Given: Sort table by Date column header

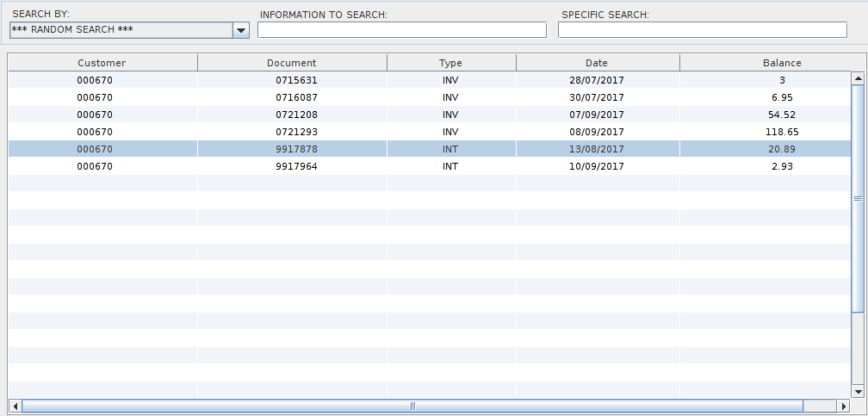Looking at the screenshot, I should point(597,63).
